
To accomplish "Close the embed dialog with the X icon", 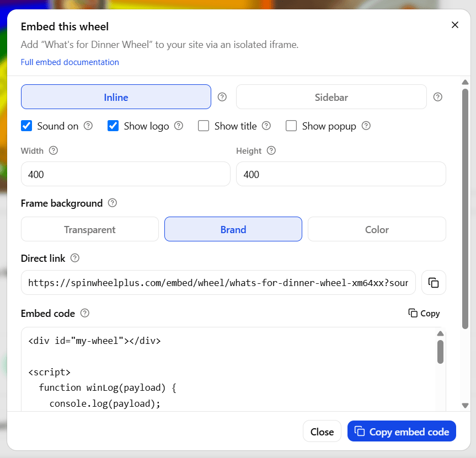I will (454, 25).
